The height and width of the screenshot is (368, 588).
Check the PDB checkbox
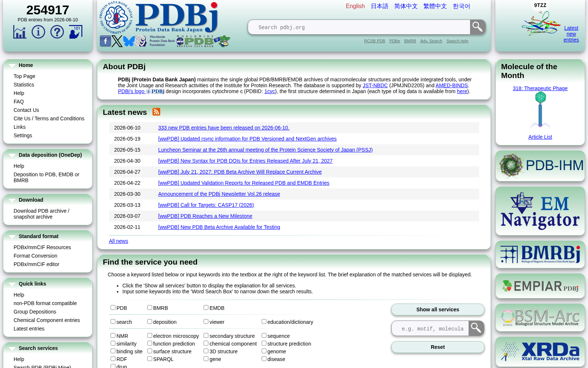click(x=113, y=308)
